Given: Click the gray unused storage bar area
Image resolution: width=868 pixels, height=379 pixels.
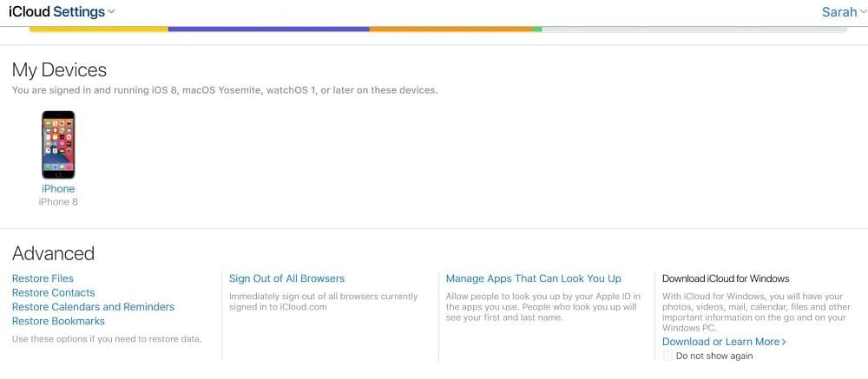Looking at the screenshot, I should 694,29.
